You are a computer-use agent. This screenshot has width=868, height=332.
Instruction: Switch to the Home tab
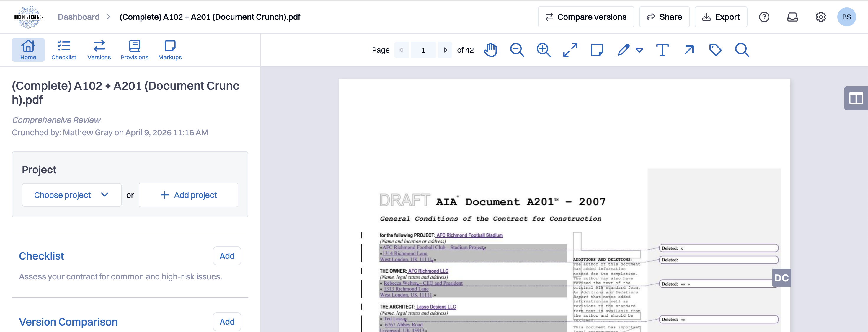point(28,50)
